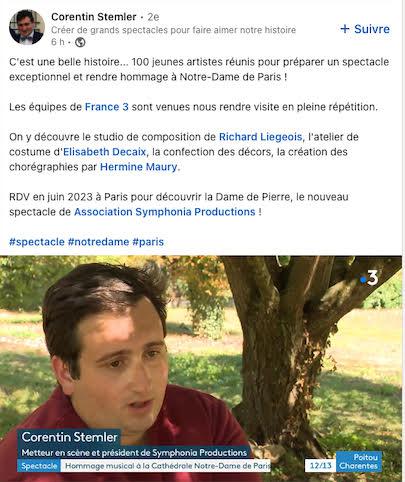Open Hermine Maury profile link
Viewport: 405px width, 482px height.
[x=138, y=167]
